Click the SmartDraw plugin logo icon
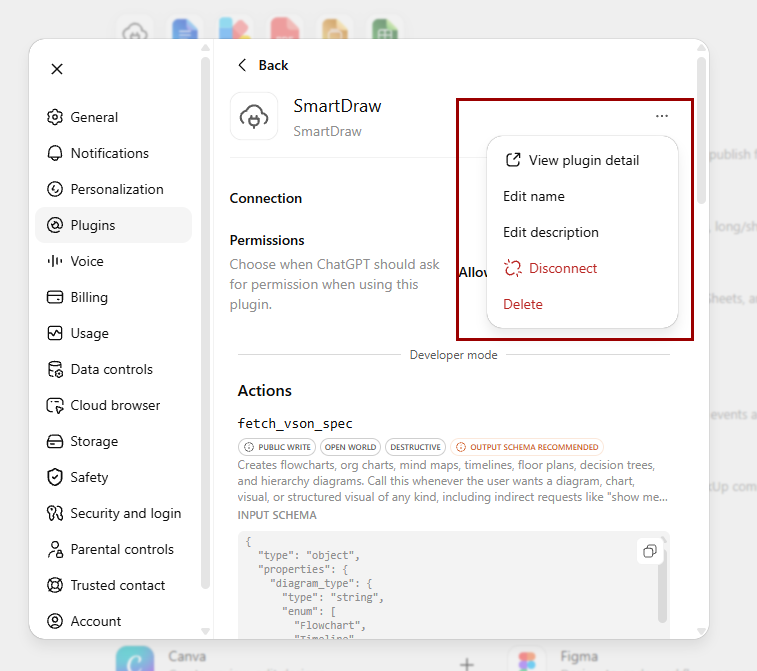The image size is (757, 671). pos(254,116)
